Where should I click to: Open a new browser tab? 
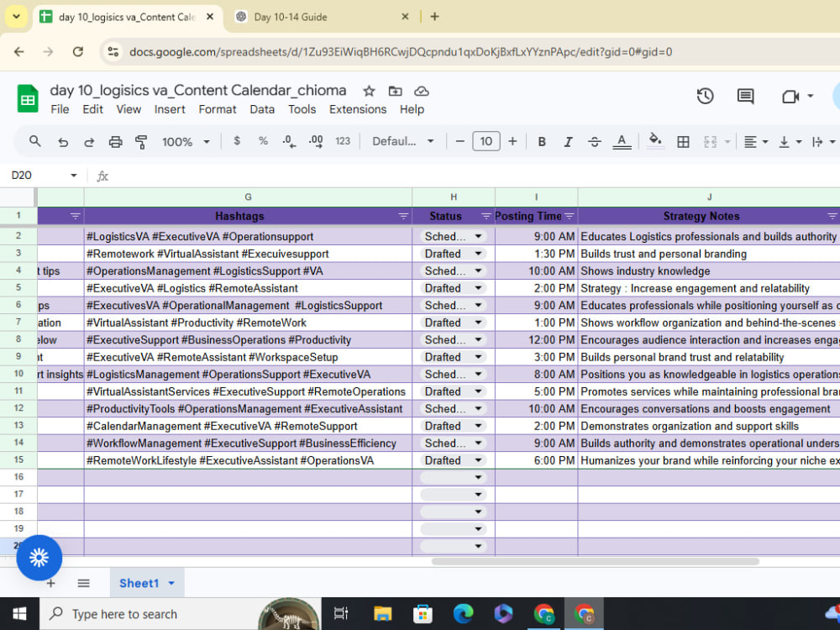(x=435, y=17)
